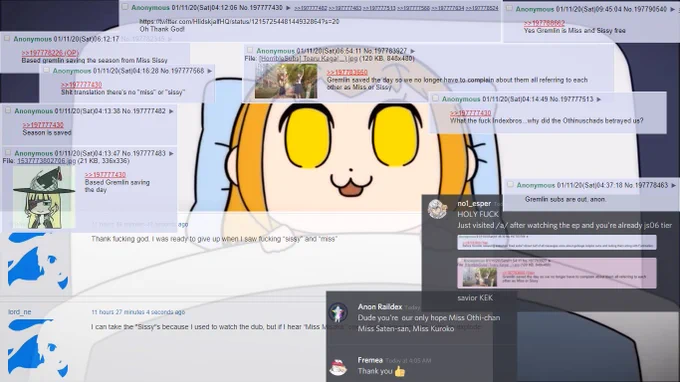Click post number No.197777430
680x382 pixels.
[x=261, y=8]
